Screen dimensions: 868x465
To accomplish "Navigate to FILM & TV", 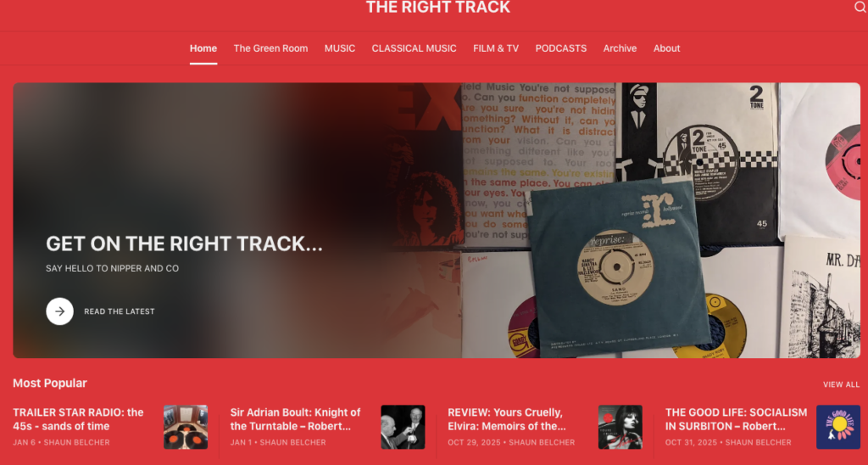I will 496,48.
